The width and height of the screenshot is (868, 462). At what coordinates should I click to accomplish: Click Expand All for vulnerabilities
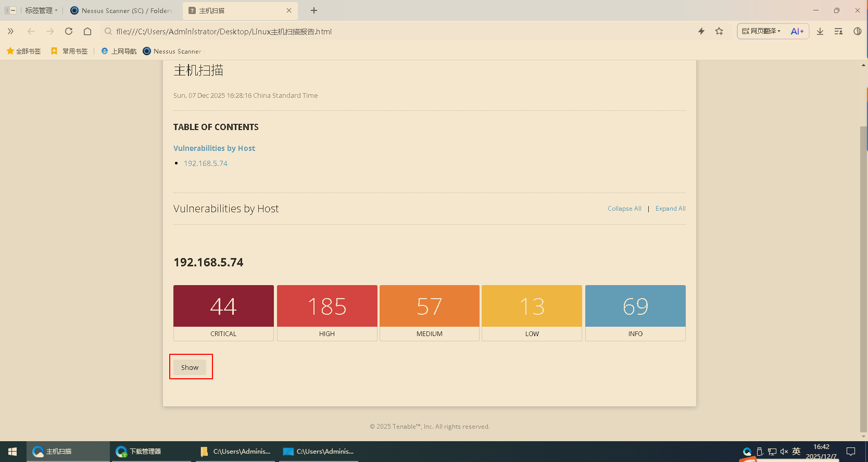pos(670,209)
